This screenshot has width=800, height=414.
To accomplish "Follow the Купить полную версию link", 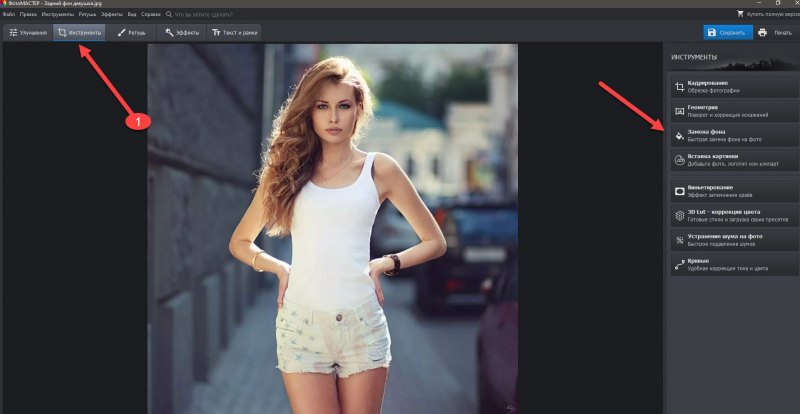I will pyautogui.click(x=767, y=14).
